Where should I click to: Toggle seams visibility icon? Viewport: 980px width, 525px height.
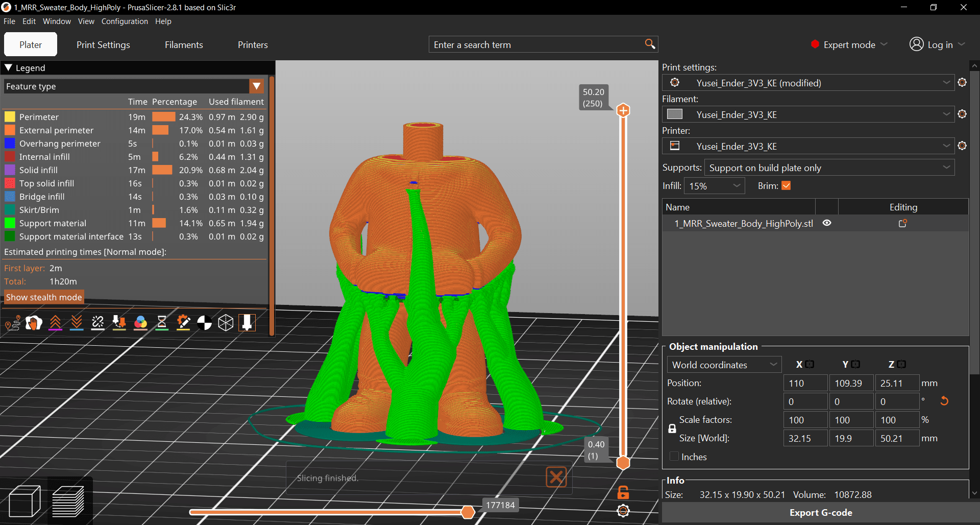[x=97, y=323]
